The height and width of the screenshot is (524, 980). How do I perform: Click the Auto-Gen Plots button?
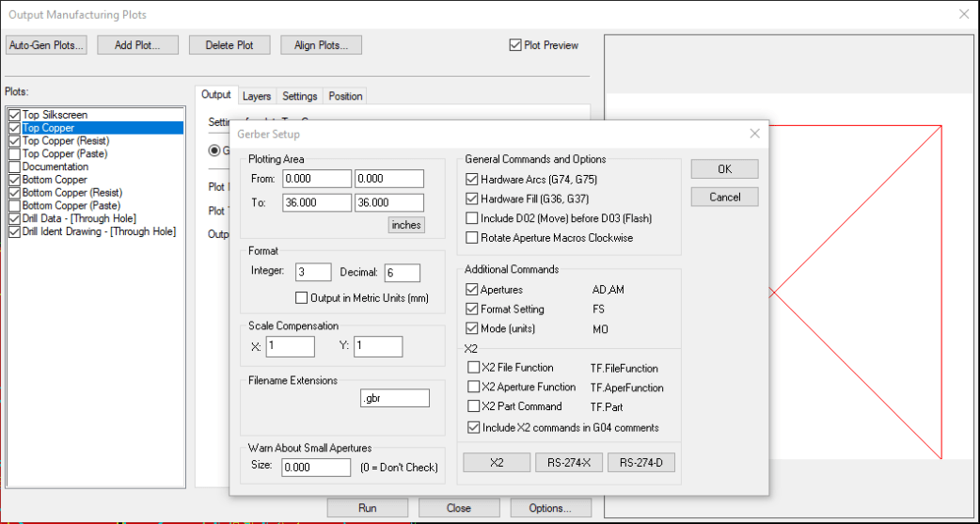click(x=46, y=45)
